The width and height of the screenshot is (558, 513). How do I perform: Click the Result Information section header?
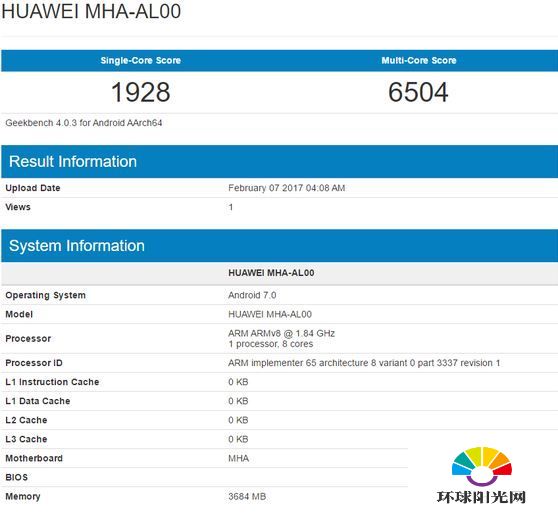[x=73, y=162]
